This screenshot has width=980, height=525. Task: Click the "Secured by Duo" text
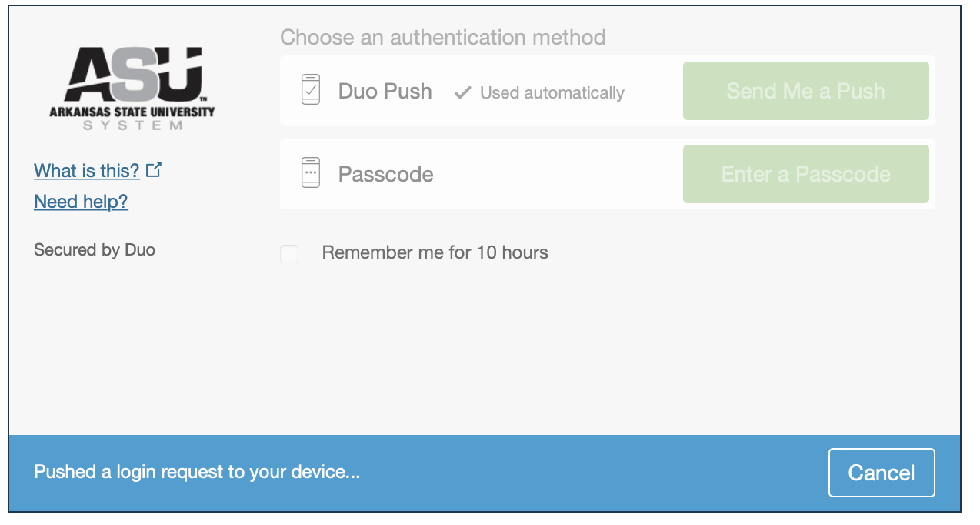pos(95,249)
